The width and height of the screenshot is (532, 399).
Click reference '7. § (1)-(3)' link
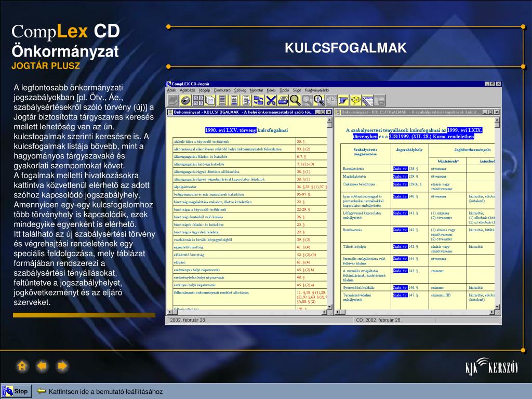pyautogui.click(x=305, y=164)
